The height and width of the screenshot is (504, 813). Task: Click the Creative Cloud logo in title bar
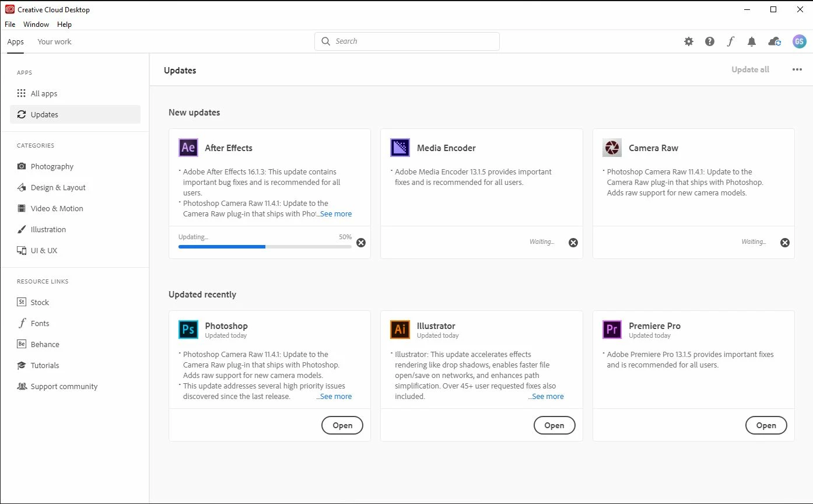pyautogui.click(x=10, y=9)
